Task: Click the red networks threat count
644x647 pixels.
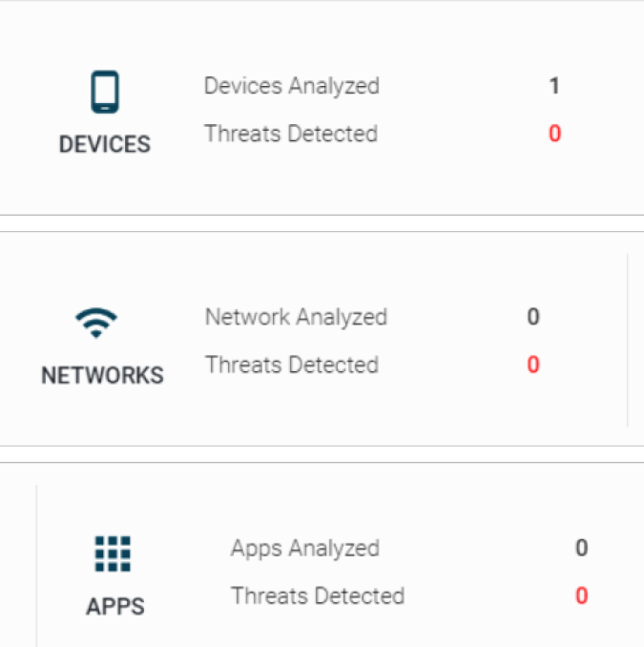Action: tap(533, 365)
